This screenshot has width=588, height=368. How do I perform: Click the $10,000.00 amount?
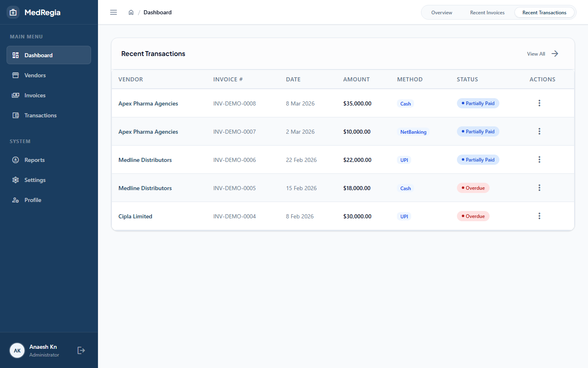click(x=357, y=132)
